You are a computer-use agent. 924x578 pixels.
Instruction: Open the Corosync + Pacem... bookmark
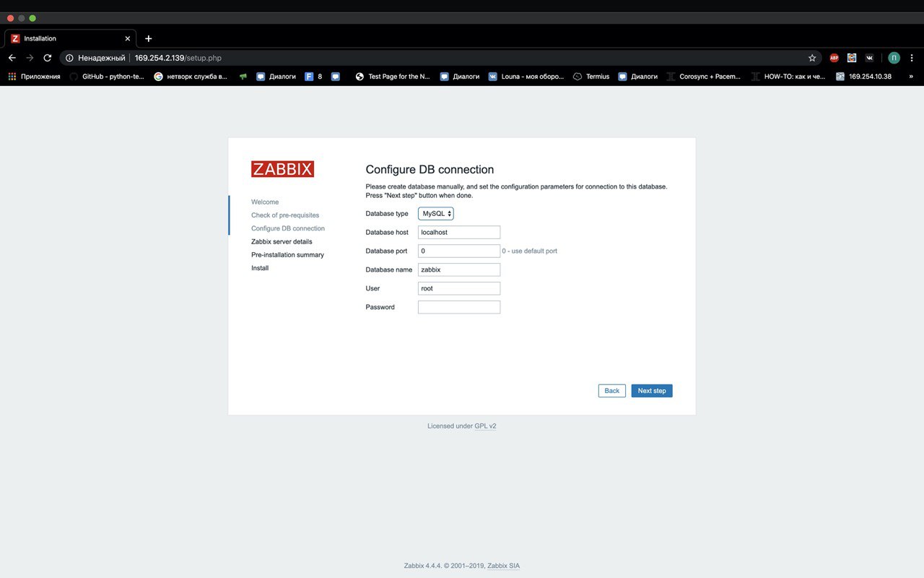[704, 76]
